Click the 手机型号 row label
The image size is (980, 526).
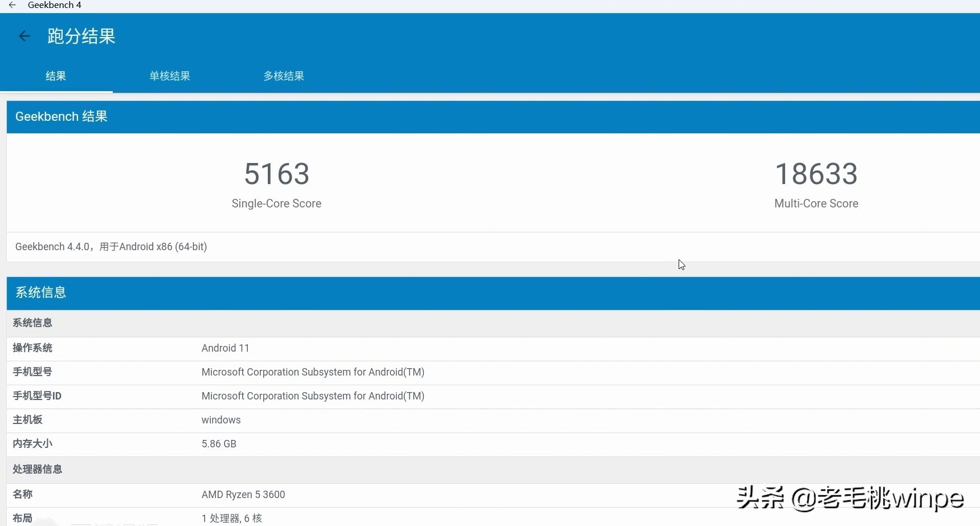pos(32,372)
